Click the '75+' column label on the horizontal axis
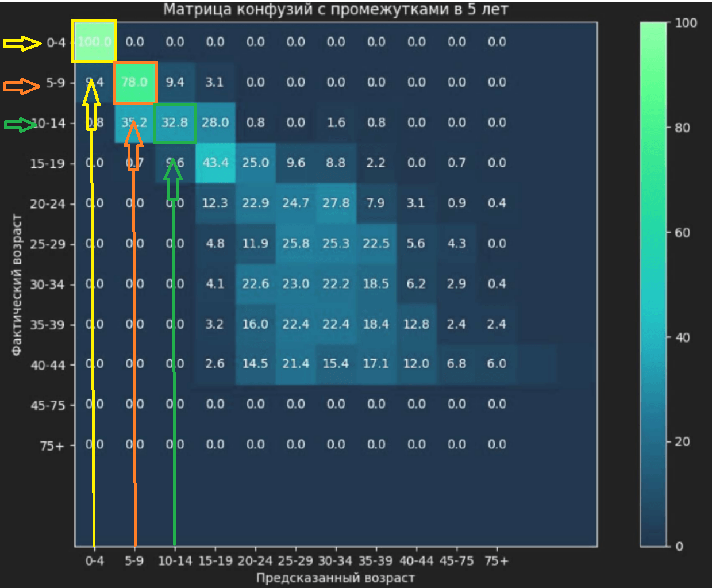Image resolution: width=712 pixels, height=588 pixels. [497, 560]
